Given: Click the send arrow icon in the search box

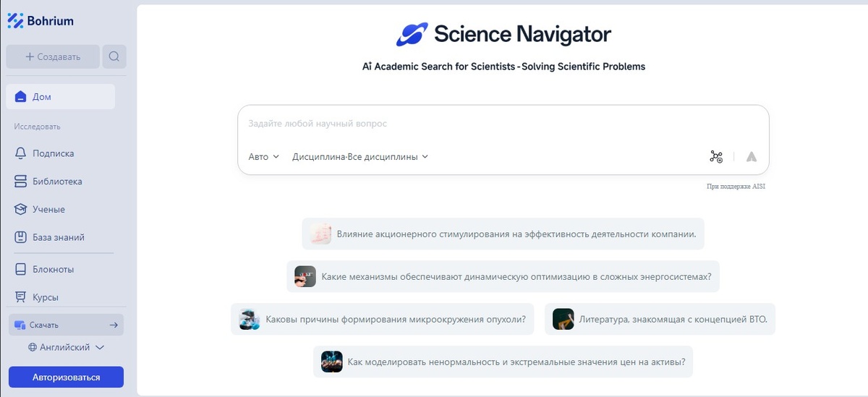Looking at the screenshot, I should (752, 156).
